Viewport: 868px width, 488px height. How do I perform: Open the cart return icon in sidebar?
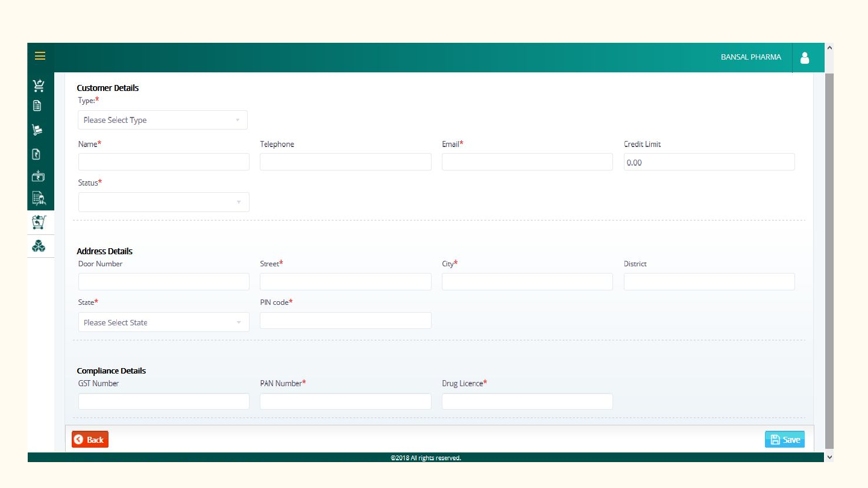(x=39, y=222)
